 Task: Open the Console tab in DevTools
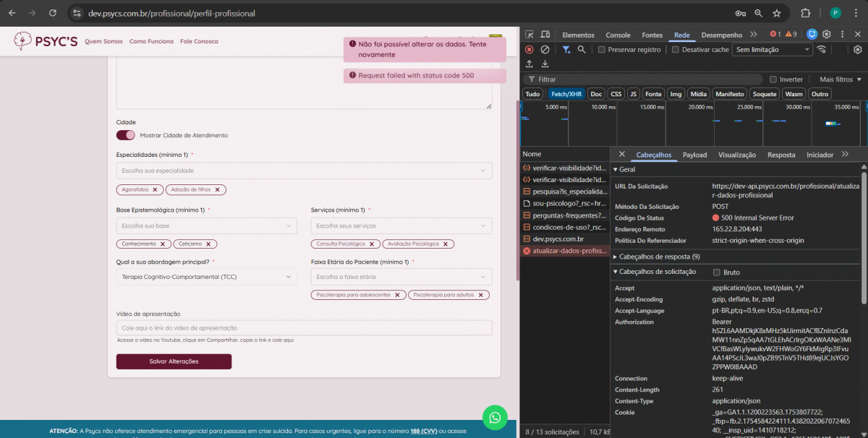[618, 35]
